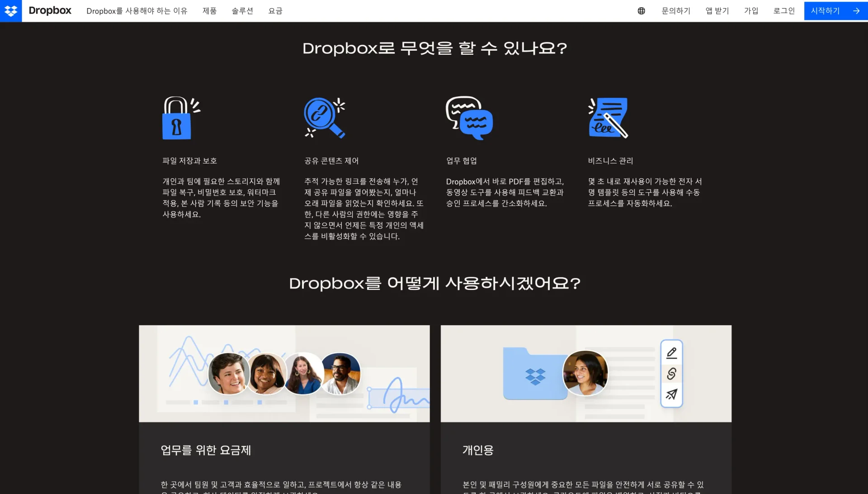Click 'Dropbox를 사용해야 하는 이유' in navigation
The height and width of the screenshot is (494, 868).
[137, 11]
